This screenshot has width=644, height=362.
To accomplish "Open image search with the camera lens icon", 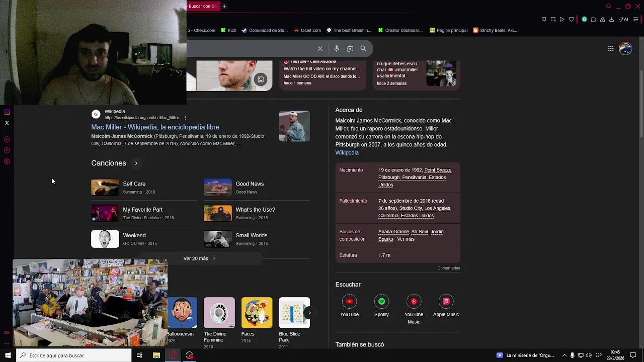I will point(350,49).
